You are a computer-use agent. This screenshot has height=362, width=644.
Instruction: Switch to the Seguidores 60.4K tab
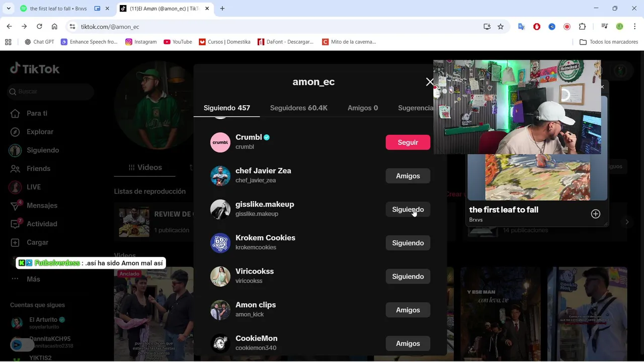click(x=299, y=108)
